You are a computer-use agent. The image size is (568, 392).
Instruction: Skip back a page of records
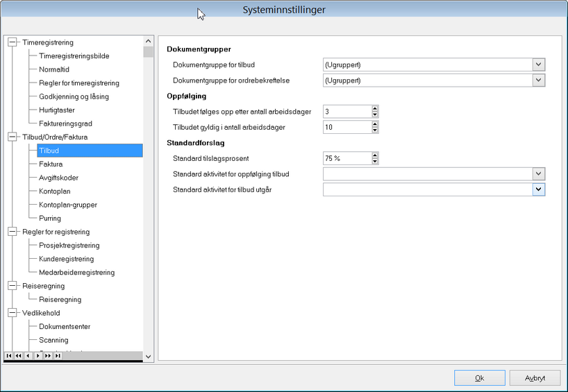point(19,356)
